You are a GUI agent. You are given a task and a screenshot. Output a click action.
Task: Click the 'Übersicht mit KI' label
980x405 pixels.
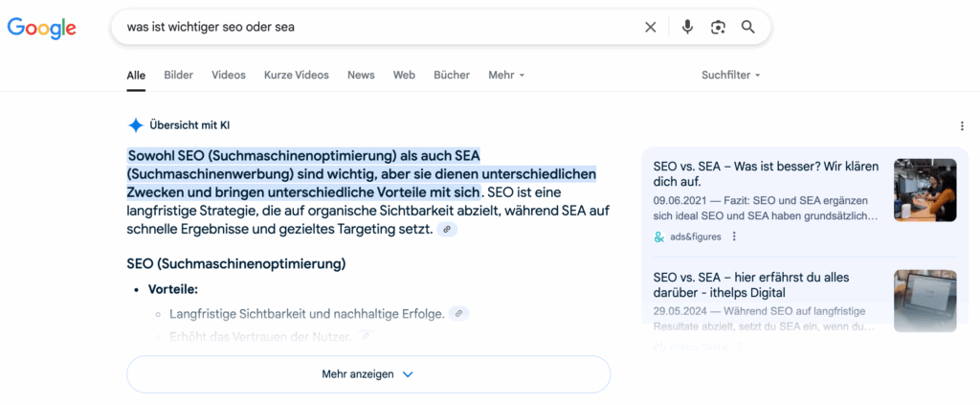point(189,125)
